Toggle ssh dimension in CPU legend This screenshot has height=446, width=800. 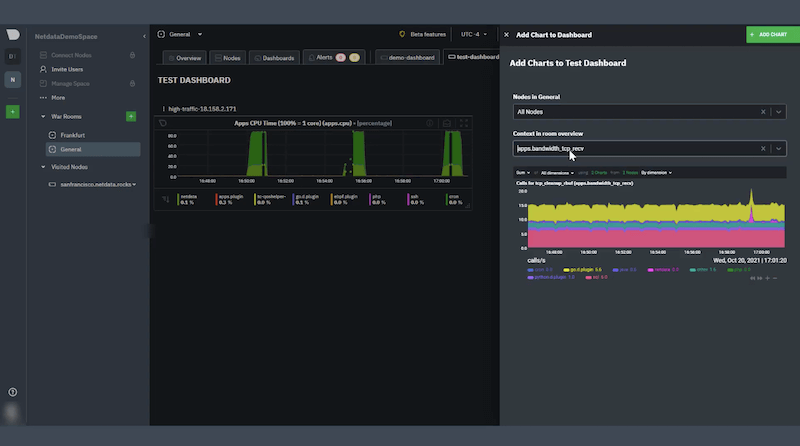414,200
